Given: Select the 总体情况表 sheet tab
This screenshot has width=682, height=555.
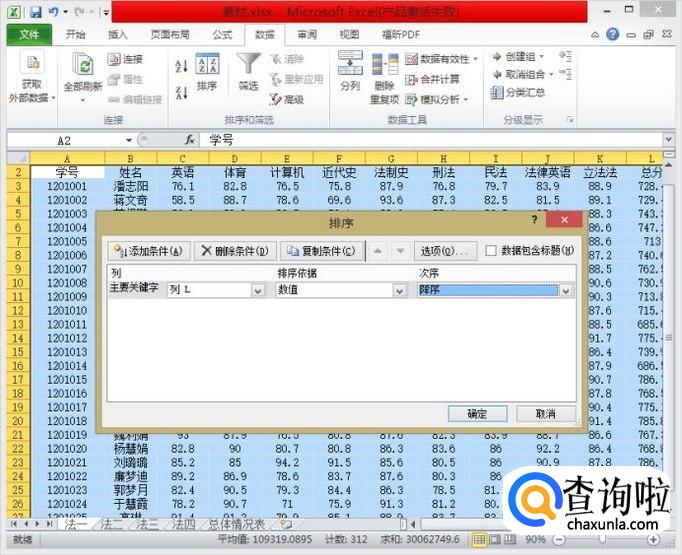Looking at the screenshot, I should coord(236,524).
